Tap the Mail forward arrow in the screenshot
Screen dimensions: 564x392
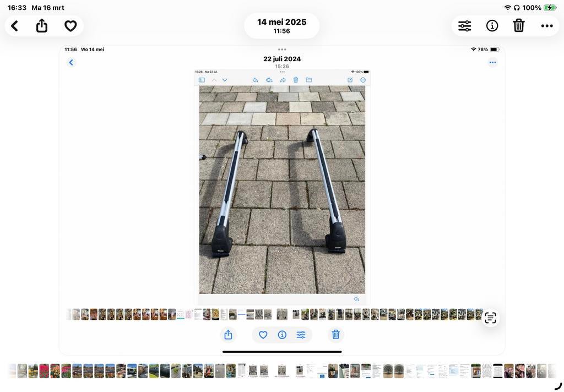[283, 80]
